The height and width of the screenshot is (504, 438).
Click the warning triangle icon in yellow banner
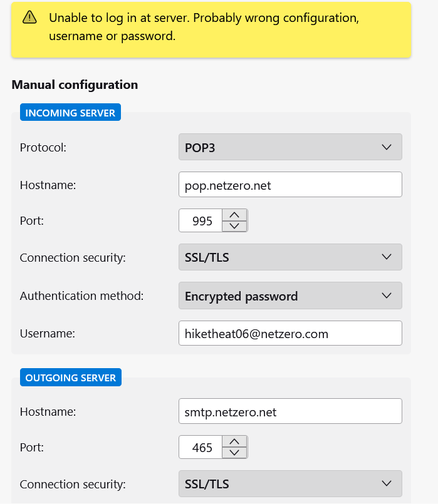click(29, 18)
